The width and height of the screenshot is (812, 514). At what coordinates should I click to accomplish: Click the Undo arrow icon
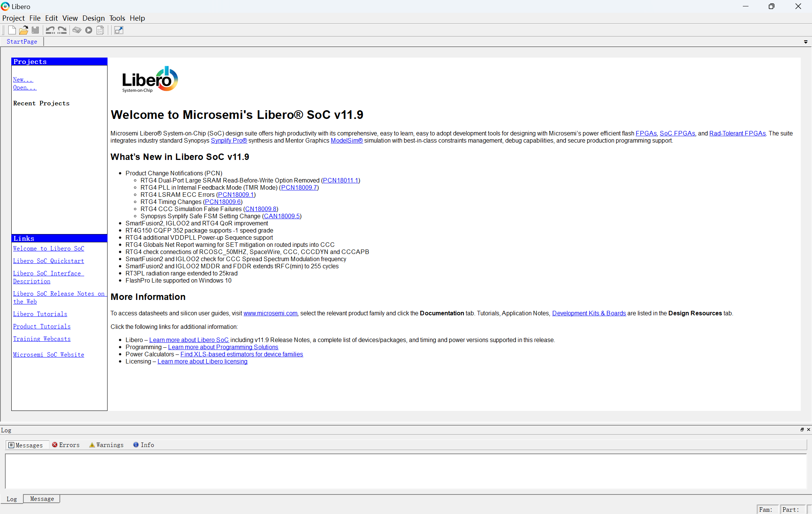(x=50, y=30)
